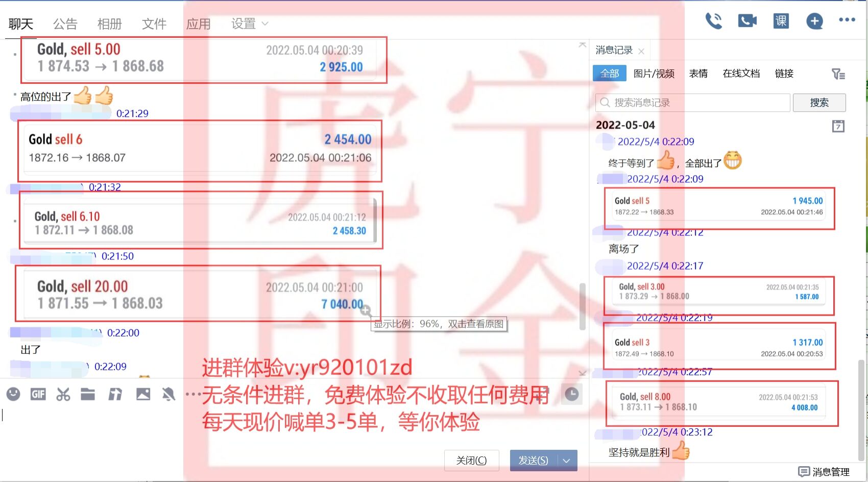
Task: Open the GIF picker
Action: pyautogui.click(x=38, y=394)
